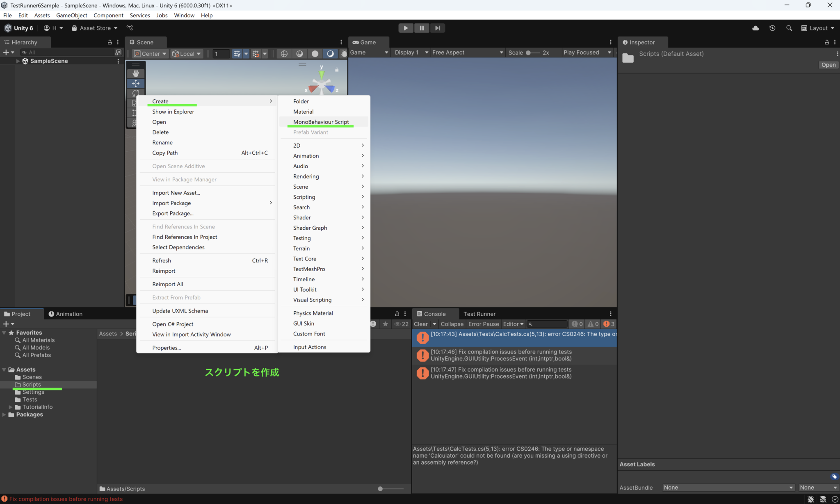
Task: Select MonoBehaviour Script from the Create menu
Action: (x=321, y=122)
